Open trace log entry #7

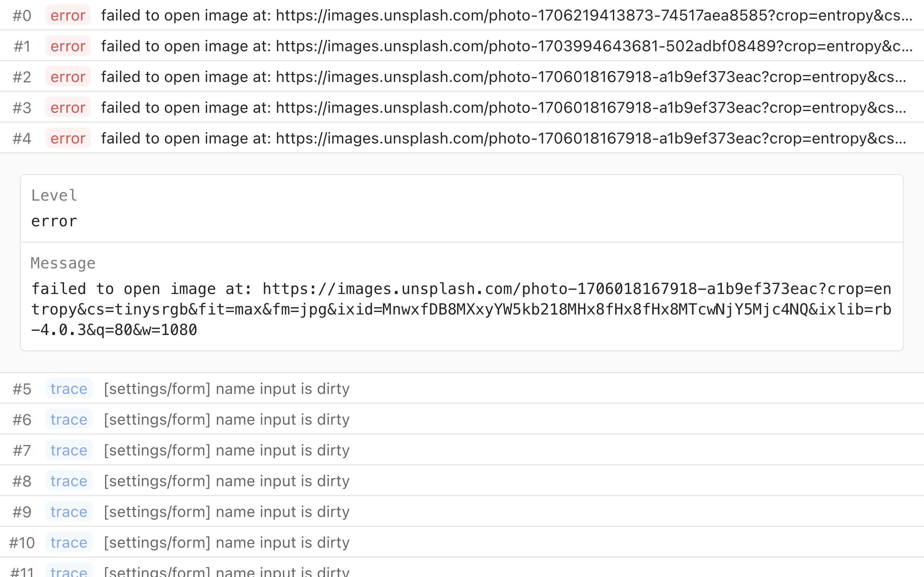click(x=227, y=450)
